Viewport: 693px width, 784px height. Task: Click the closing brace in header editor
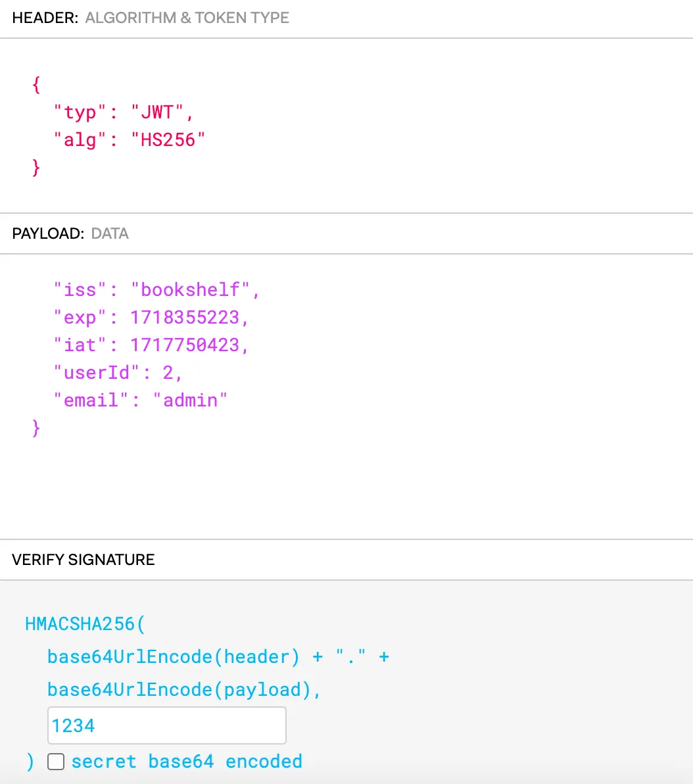click(x=36, y=168)
